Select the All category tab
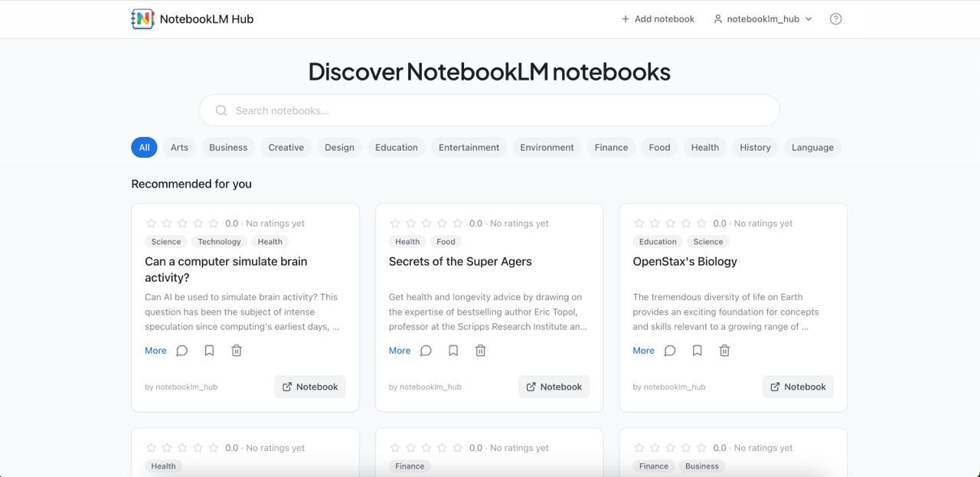The width and height of the screenshot is (980, 477). [x=144, y=147]
